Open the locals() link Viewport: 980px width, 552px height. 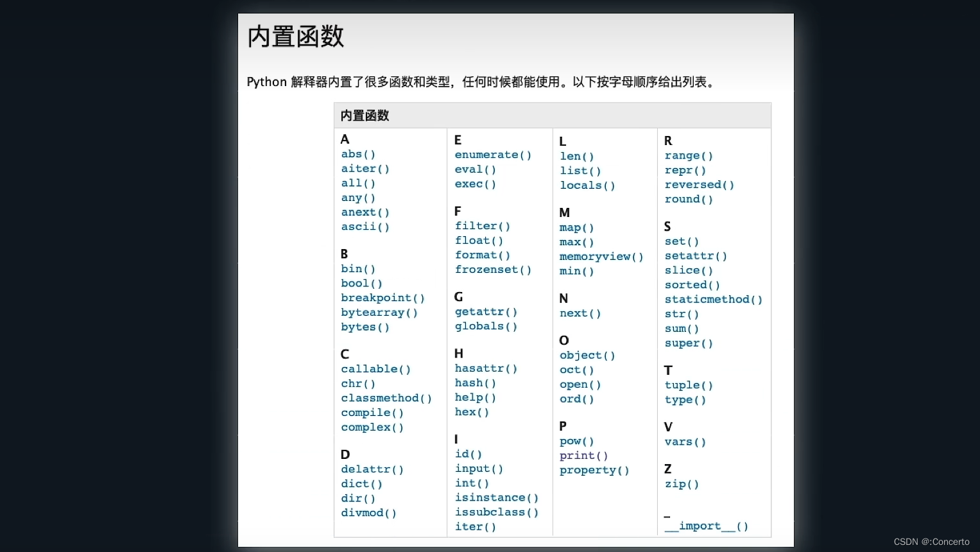coord(588,185)
